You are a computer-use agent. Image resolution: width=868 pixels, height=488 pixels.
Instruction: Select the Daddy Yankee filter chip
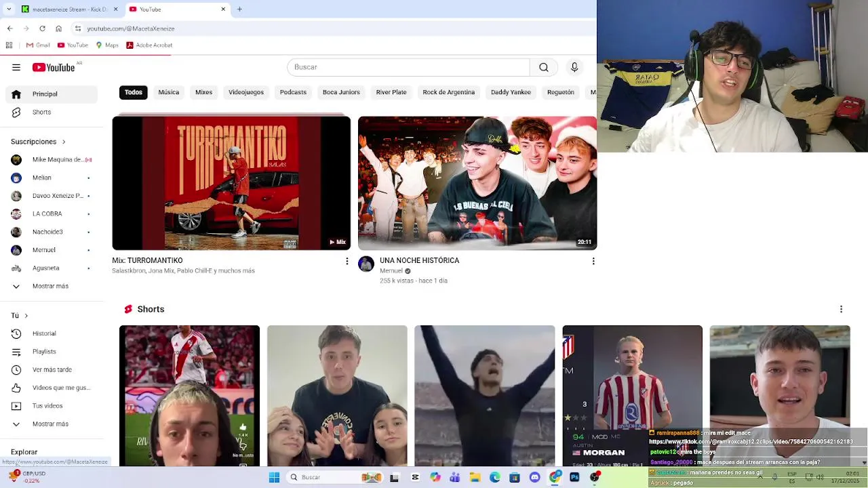pos(511,92)
